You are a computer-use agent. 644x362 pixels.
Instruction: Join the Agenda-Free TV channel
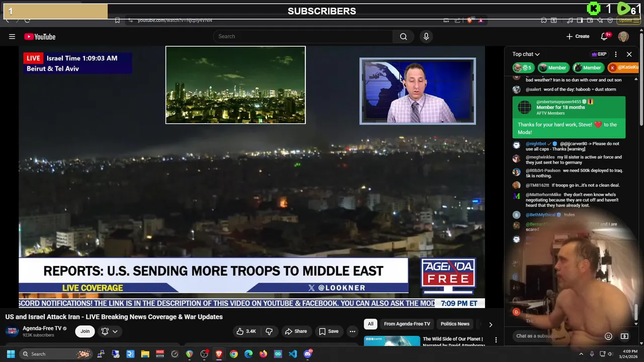(85, 331)
